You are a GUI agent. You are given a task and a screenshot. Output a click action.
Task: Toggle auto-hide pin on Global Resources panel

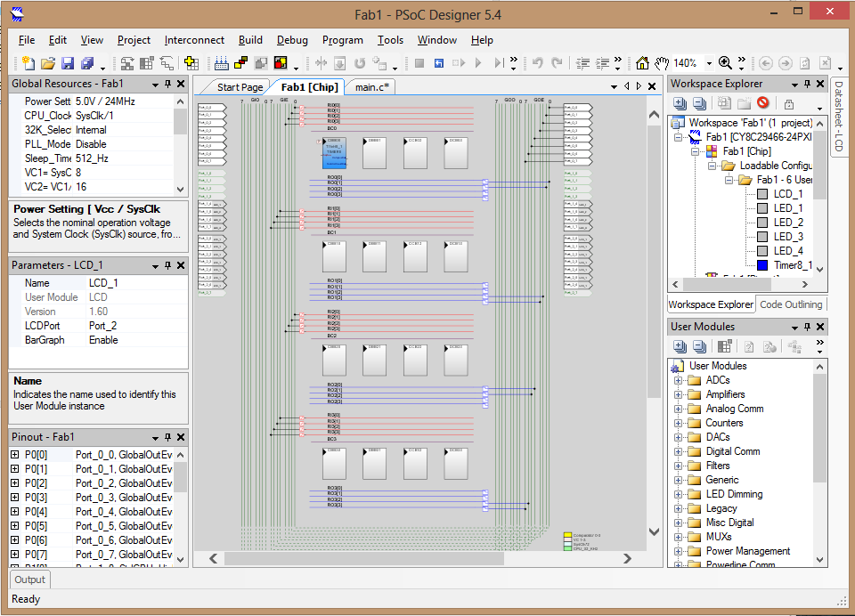coord(167,84)
